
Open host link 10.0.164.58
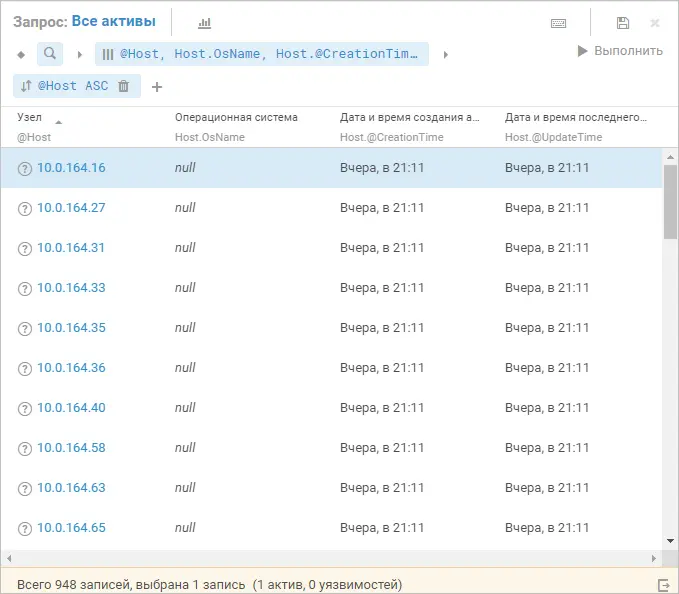[71, 448]
